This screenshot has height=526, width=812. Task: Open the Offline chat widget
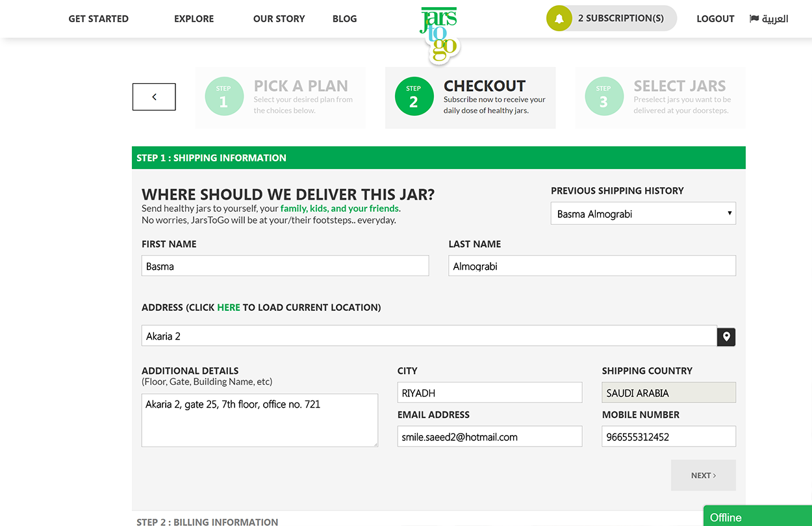coord(757,516)
